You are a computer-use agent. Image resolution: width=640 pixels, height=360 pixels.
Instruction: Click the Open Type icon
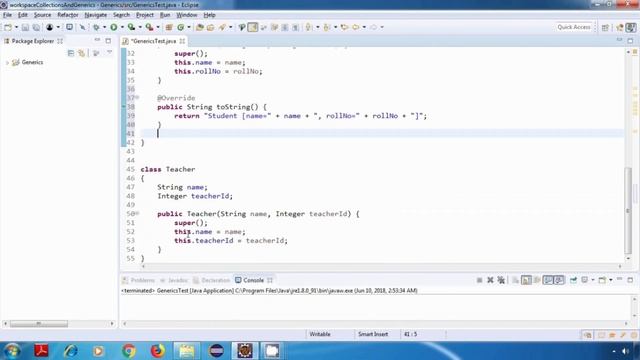200,27
